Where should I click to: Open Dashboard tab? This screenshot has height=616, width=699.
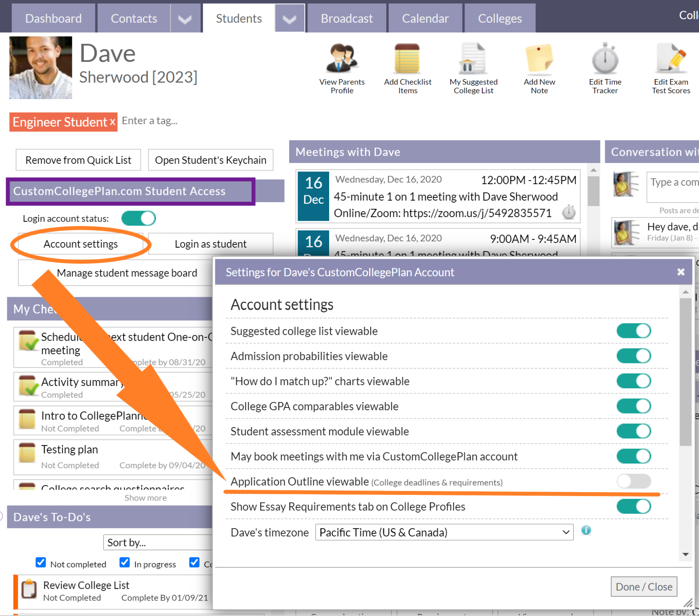pyautogui.click(x=54, y=18)
